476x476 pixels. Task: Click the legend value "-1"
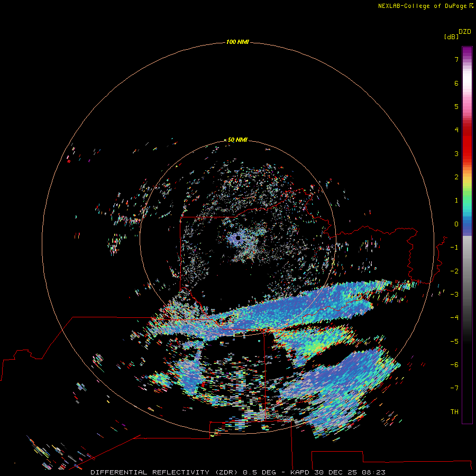[x=454, y=248]
